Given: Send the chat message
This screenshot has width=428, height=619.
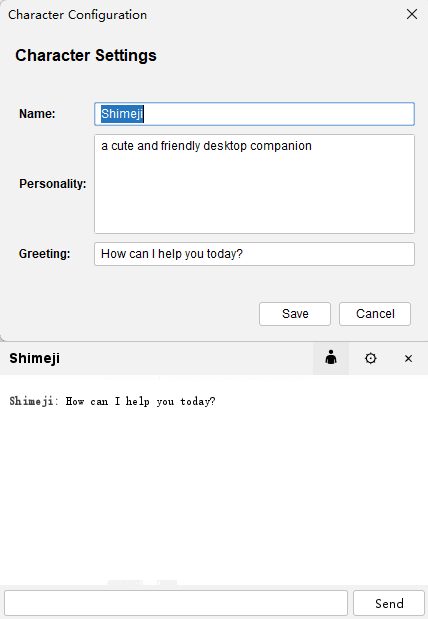Looking at the screenshot, I should pyautogui.click(x=389, y=603).
